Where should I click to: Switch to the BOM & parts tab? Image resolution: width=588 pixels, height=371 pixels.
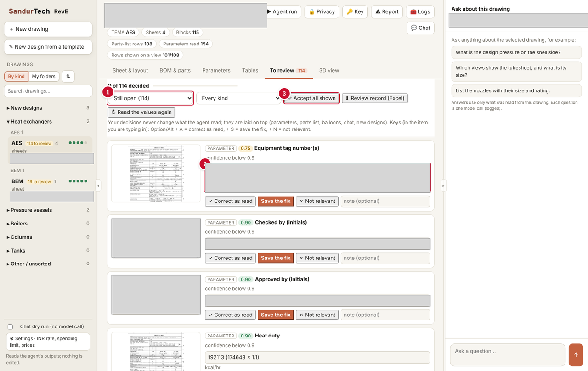pyautogui.click(x=175, y=71)
